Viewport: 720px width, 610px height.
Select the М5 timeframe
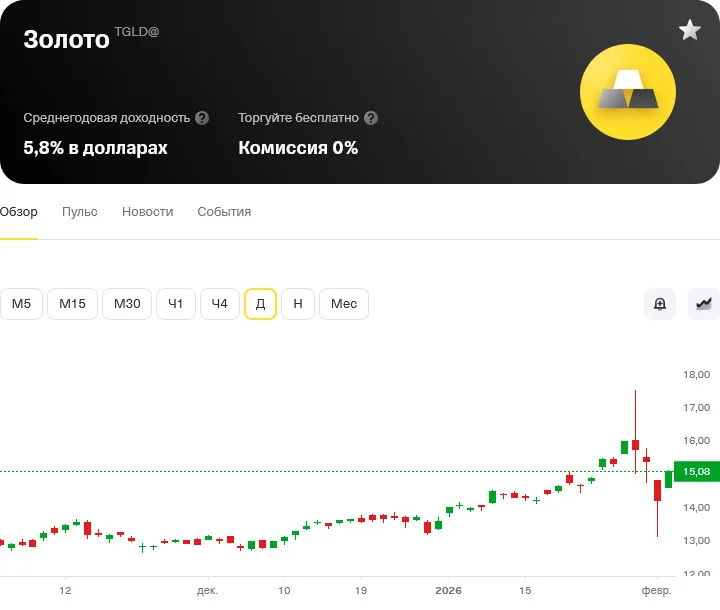coord(21,304)
